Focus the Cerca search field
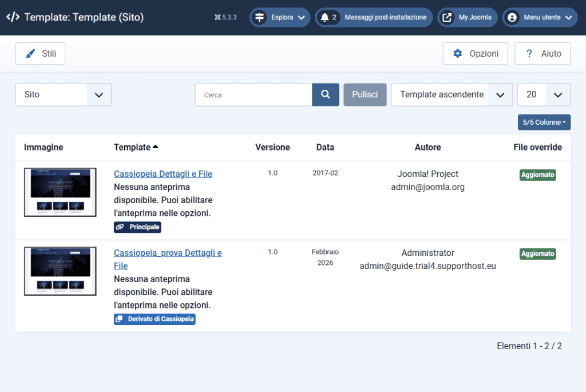Viewport: 586px width, 392px height. tap(254, 95)
